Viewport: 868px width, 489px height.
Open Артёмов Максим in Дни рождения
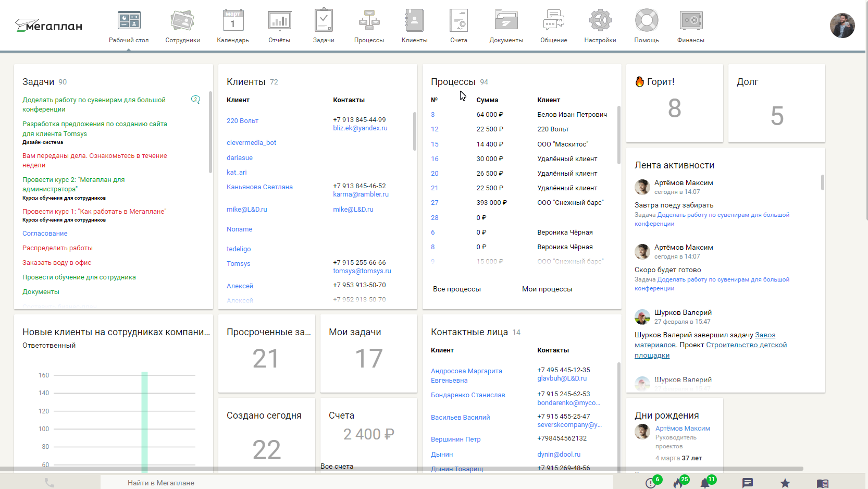point(683,429)
